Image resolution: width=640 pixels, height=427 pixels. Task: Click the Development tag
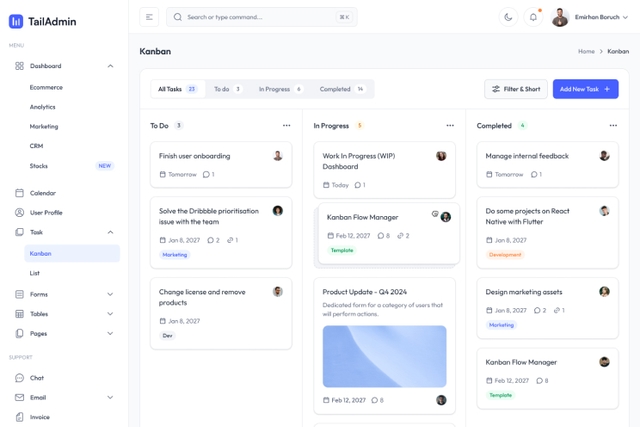coord(505,255)
